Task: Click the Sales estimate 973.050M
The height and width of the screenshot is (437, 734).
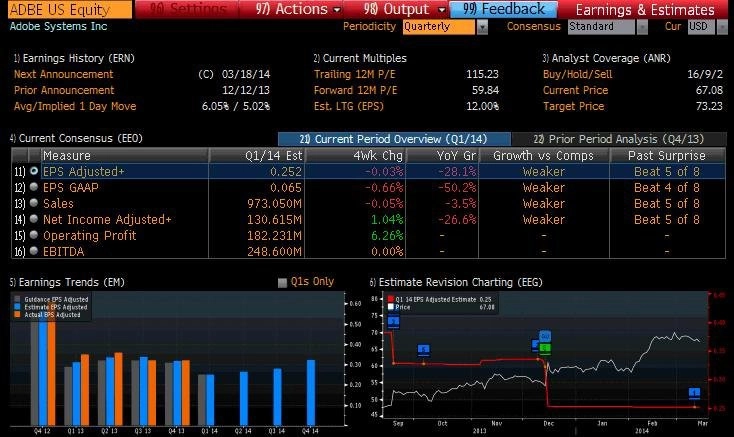Action: [x=274, y=204]
